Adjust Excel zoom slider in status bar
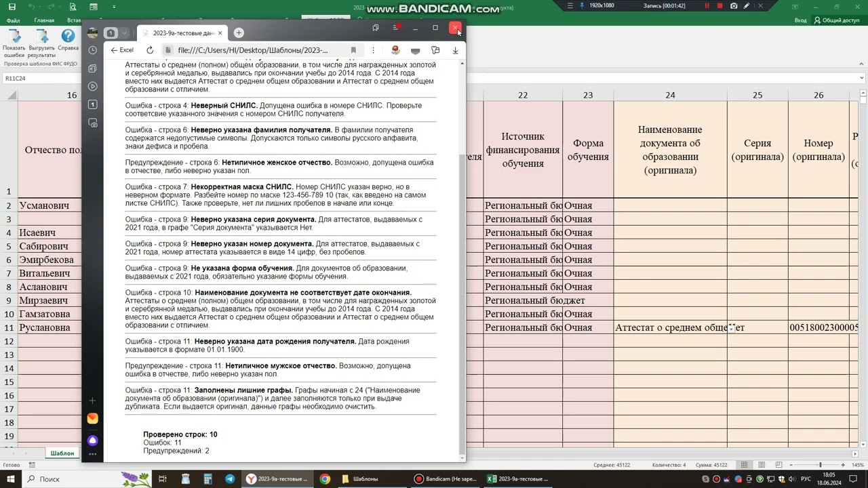The image size is (868, 488). 819,465
